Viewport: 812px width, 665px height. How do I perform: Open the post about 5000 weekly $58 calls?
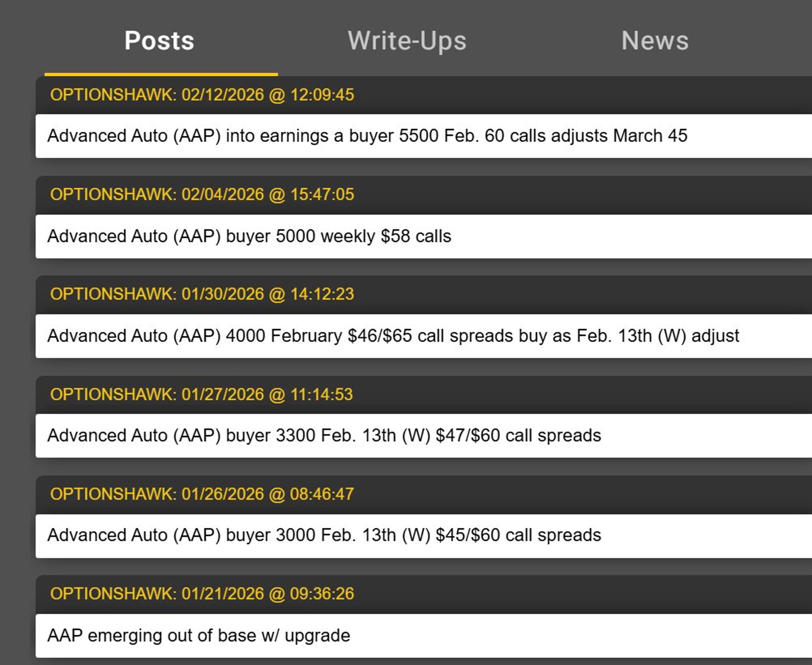pos(249,236)
